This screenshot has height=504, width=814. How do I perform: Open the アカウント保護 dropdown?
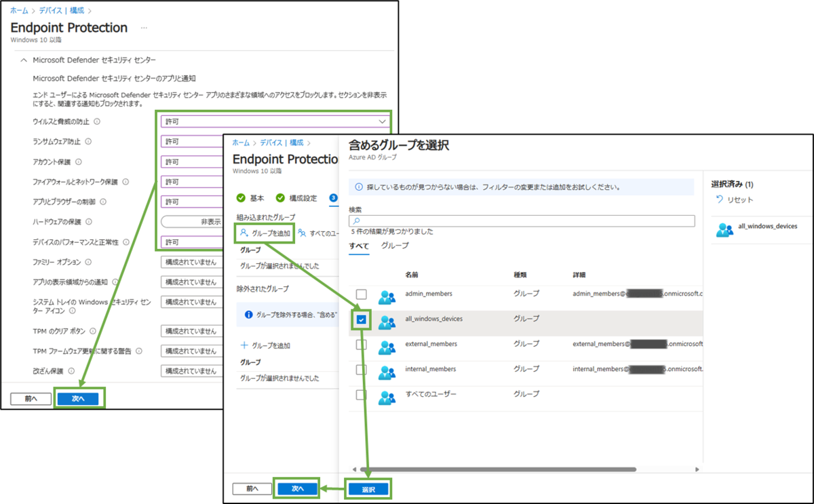(x=192, y=162)
